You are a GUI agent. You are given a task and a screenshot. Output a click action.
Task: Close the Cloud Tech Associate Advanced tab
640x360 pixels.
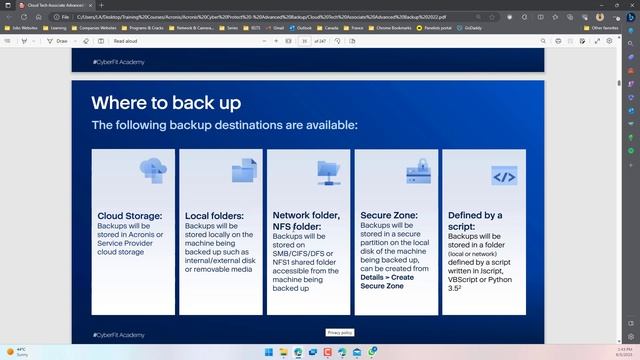pos(90,5)
